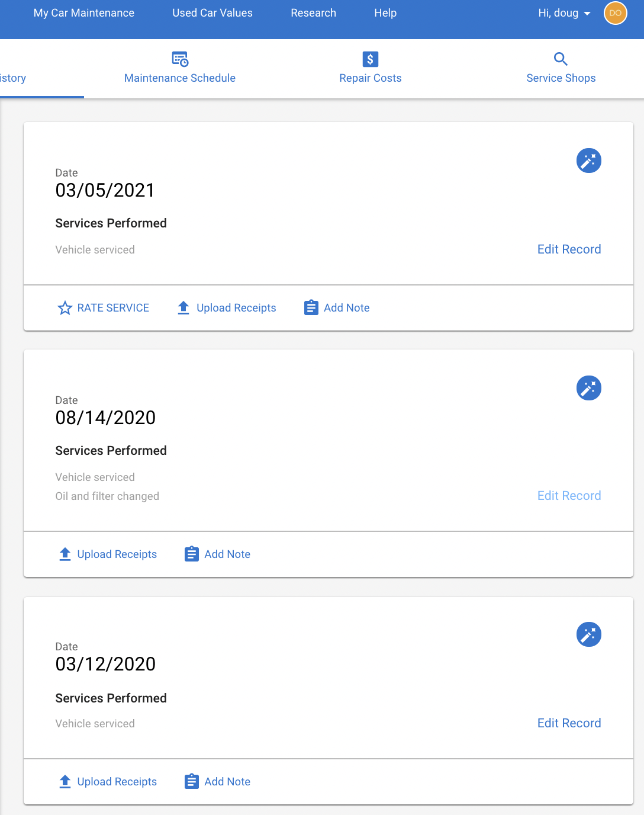Image resolution: width=644 pixels, height=815 pixels.
Task: Click the magic wand icon on the 08/14/2020 record
Action: tap(589, 388)
